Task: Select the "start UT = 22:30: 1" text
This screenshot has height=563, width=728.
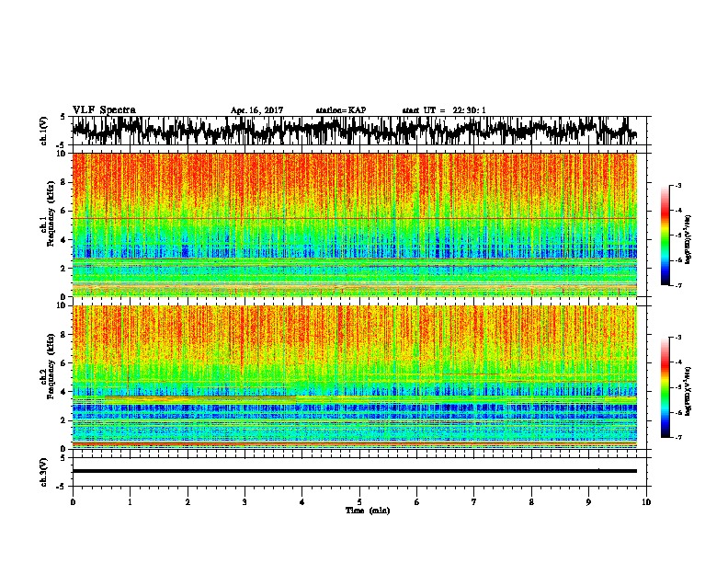Action: coord(444,110)
